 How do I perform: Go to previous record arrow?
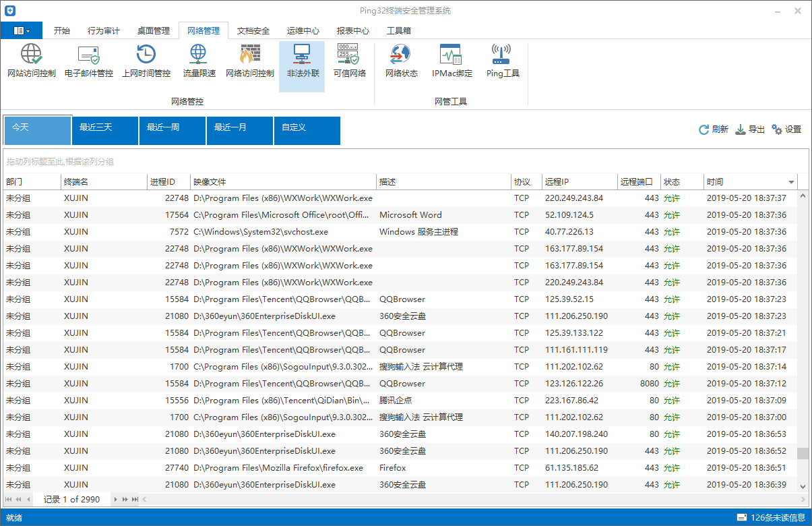28,500
